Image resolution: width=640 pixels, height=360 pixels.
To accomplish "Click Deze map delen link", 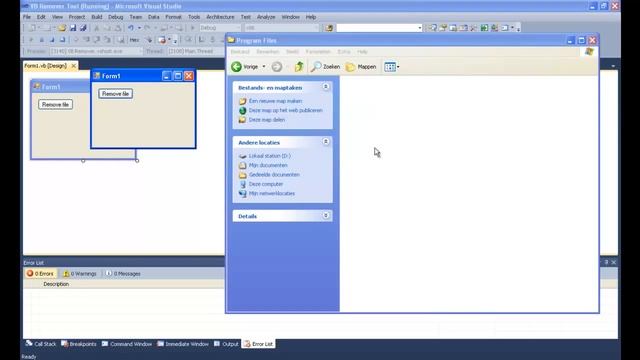I will pyautogui.click(x=267, y=120).
